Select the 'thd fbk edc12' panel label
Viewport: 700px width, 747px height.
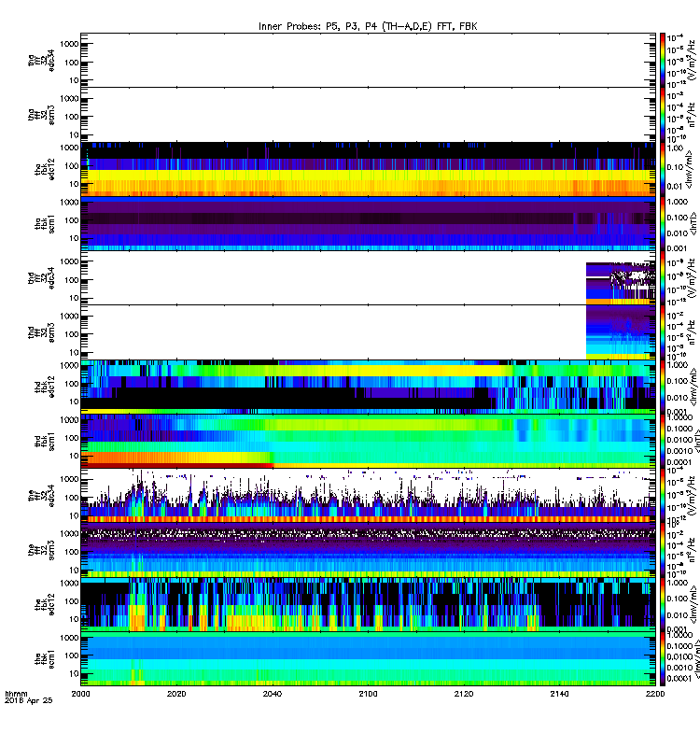click(45, 387)
